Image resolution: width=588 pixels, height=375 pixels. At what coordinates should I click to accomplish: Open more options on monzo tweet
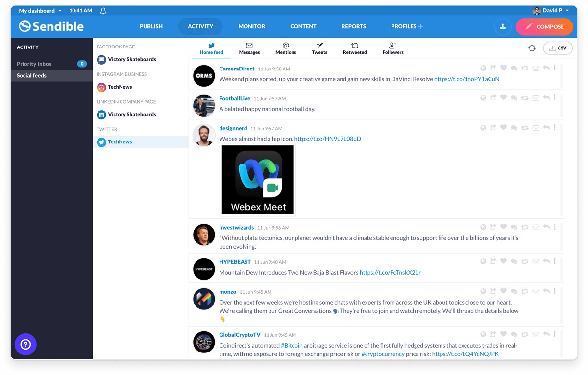[555, 291]
